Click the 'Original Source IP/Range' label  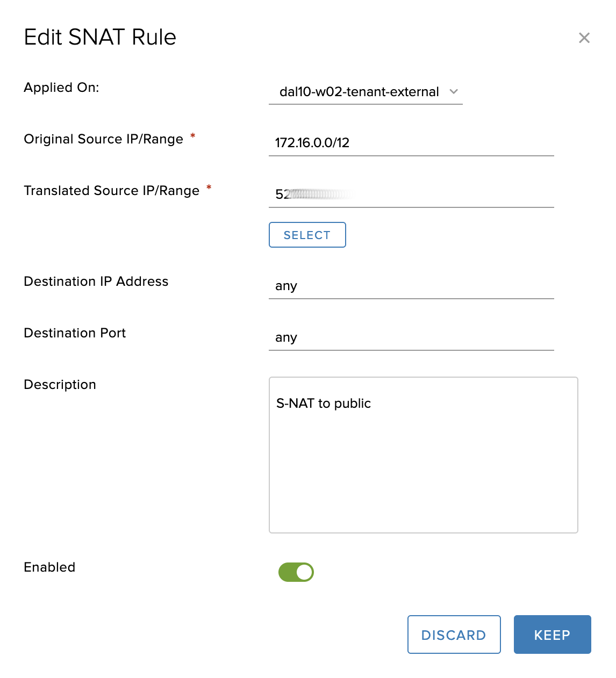(103, 139)
